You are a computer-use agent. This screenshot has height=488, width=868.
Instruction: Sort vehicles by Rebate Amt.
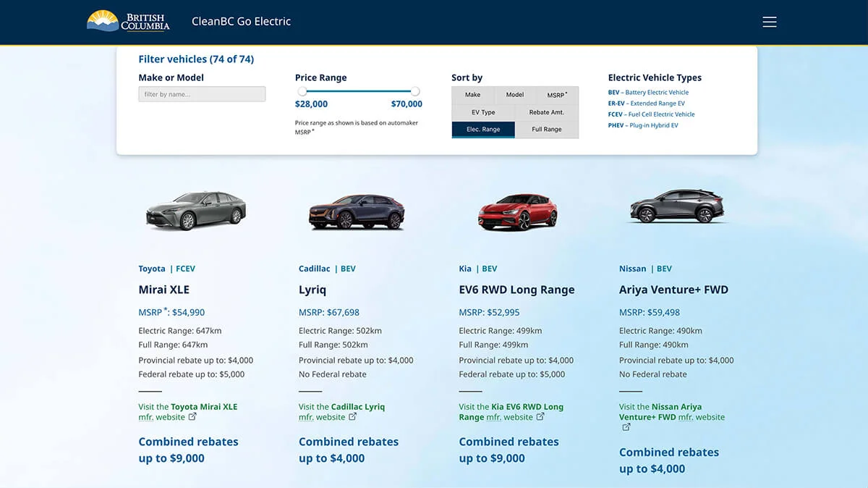547,112
